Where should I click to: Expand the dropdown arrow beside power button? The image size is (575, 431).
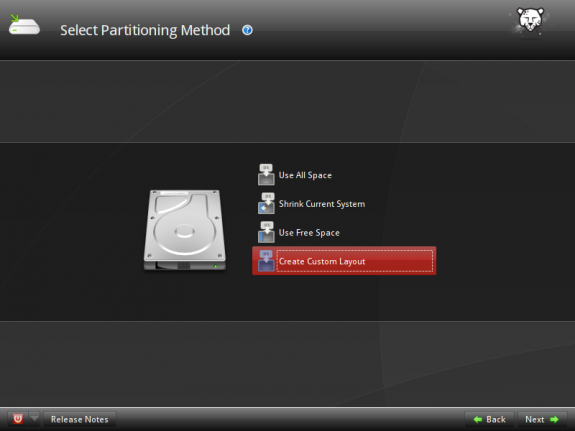coord(34,419)
